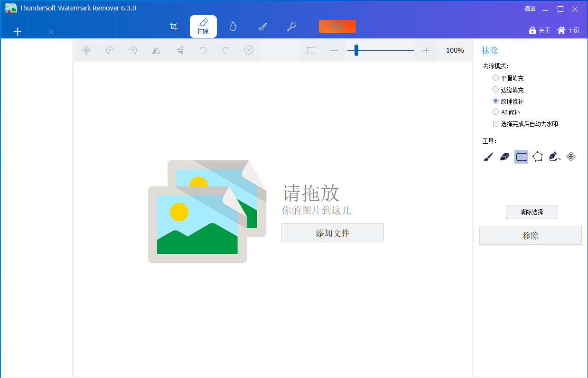Screen dimensions: 588x378
Task: Click the zoom slider handle
Action: coord(356,50)
